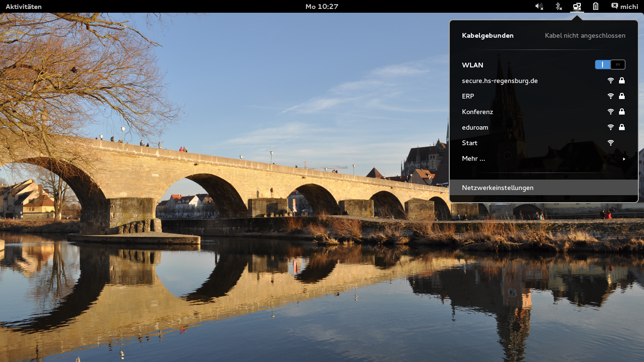Click the Wi-Fi signal icon for Start

(x=611, y=143)
